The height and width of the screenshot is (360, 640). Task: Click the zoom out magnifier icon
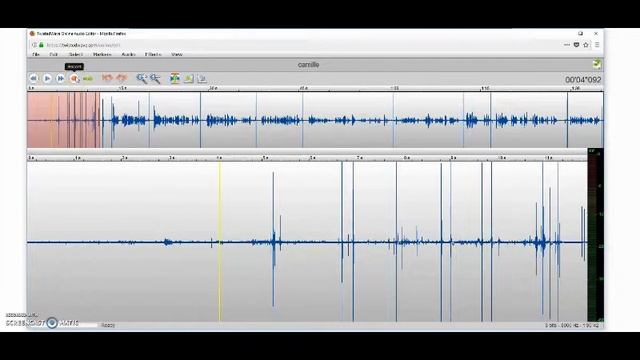(155, 78)
